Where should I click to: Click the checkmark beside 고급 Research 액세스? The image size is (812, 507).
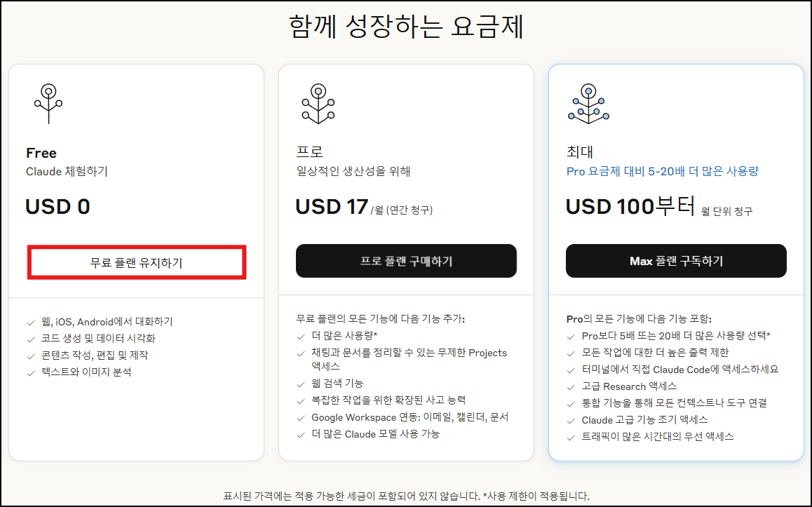click(569, 386)
